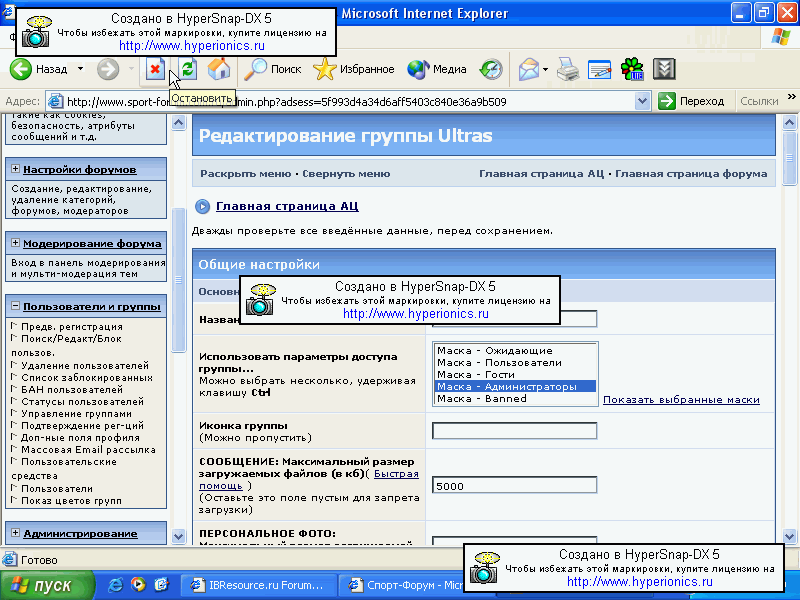Refresh the page with green arrows icon
Screen dimensions: 800x600
tap(188, 69)
